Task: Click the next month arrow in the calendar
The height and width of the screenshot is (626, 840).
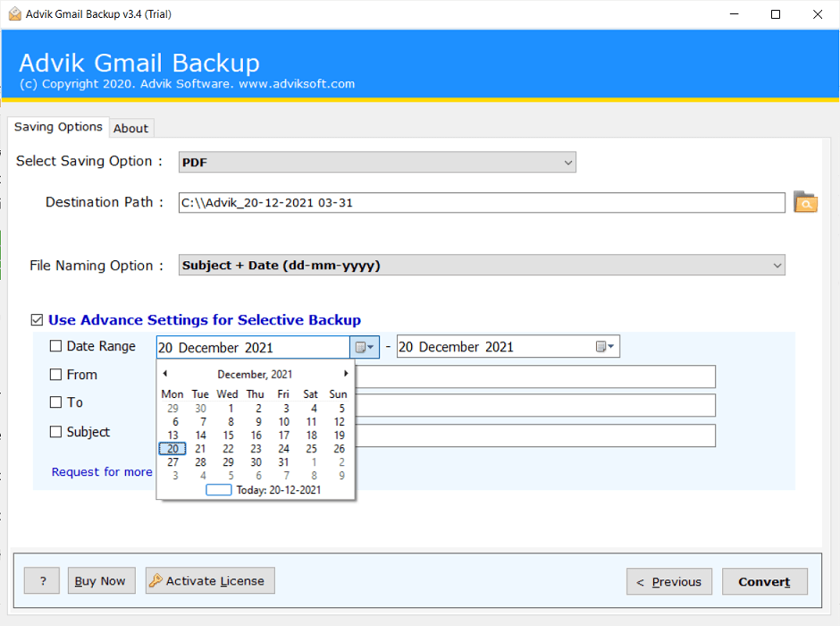Action: pos(346,374)
